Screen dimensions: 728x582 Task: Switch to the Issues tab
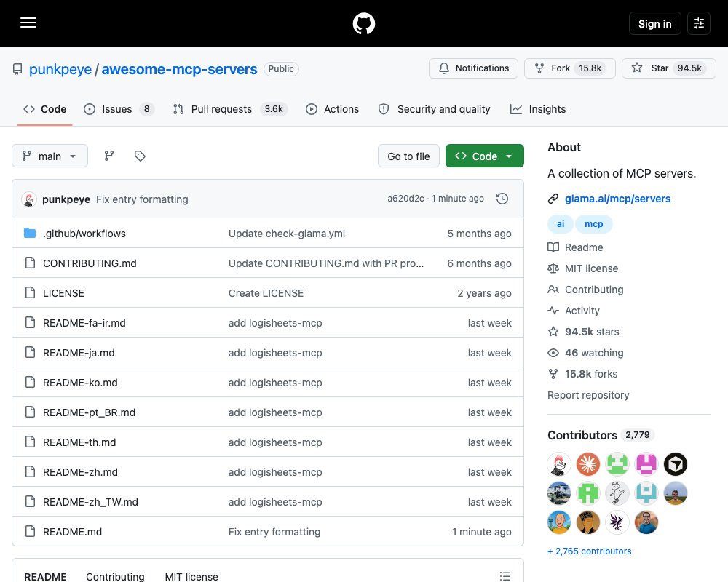pyautogui.click(x=119, y=109)
